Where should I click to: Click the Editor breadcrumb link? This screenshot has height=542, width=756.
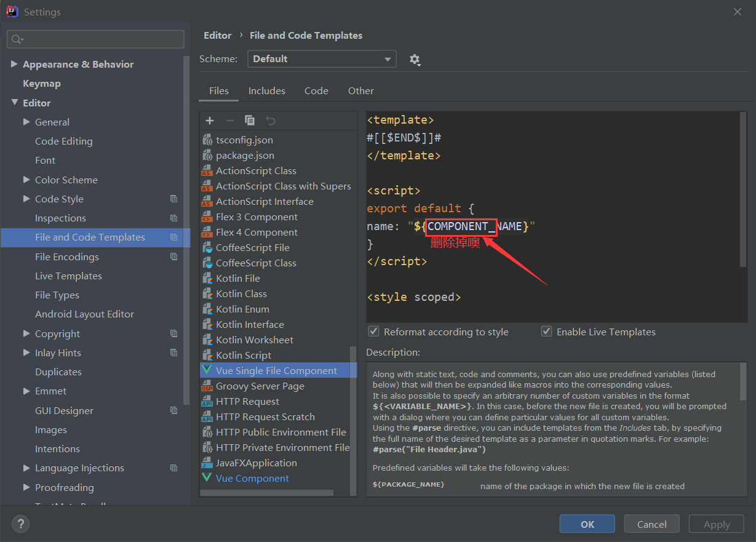218,35
